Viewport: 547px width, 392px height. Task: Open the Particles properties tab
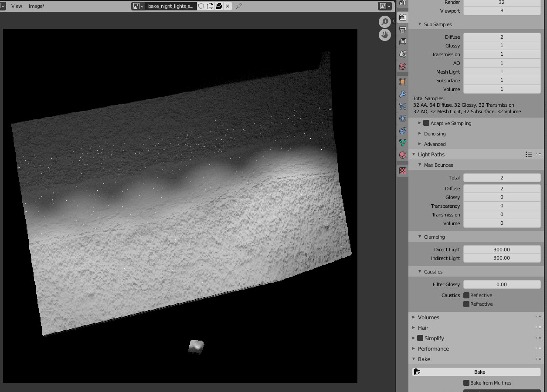[x=403, y=106]
